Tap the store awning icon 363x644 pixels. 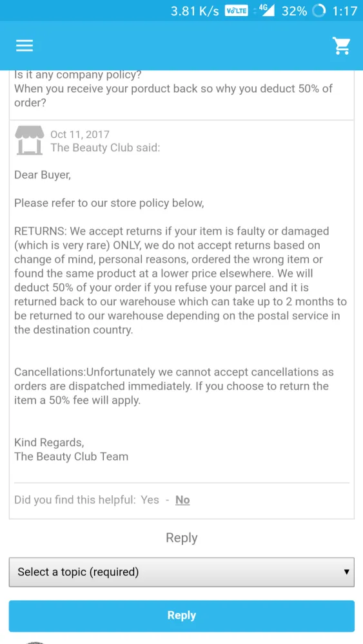click(x=29, y=141)
